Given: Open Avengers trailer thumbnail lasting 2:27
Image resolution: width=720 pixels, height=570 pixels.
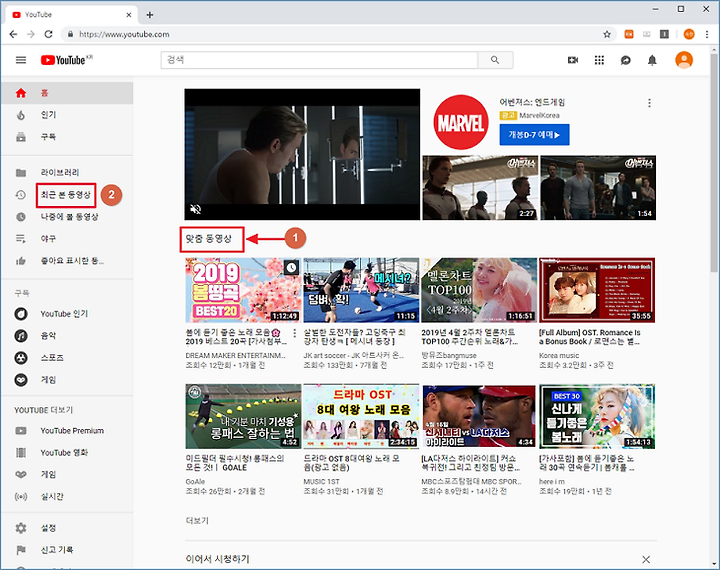Looking at the screenshot, I should [x=480, y=187].
